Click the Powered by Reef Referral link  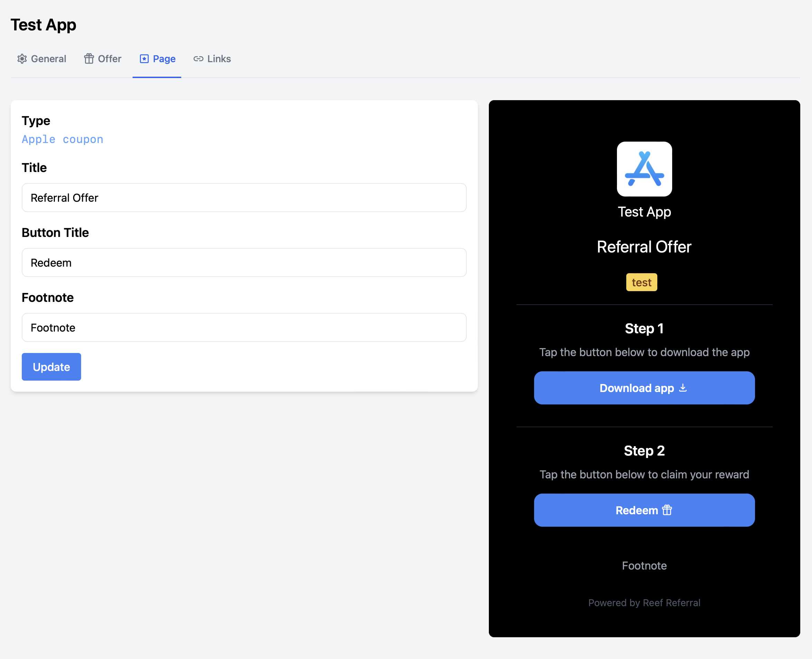tap(644, 602)
